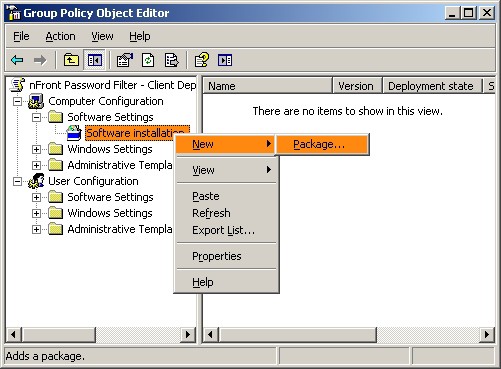Viewport: 501px width, 369px height.
Task: Open the View submenu in context menu
Action: click(226, 170)
